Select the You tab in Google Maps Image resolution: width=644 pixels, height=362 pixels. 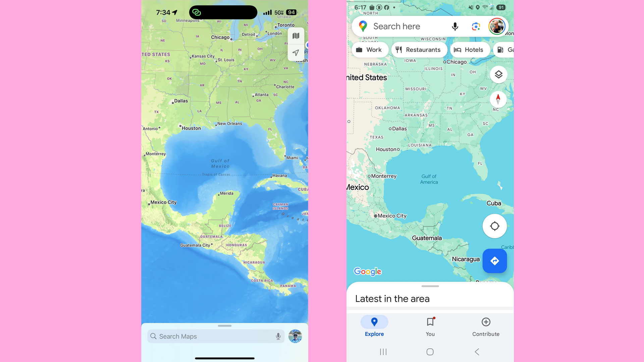click(430, 326)
